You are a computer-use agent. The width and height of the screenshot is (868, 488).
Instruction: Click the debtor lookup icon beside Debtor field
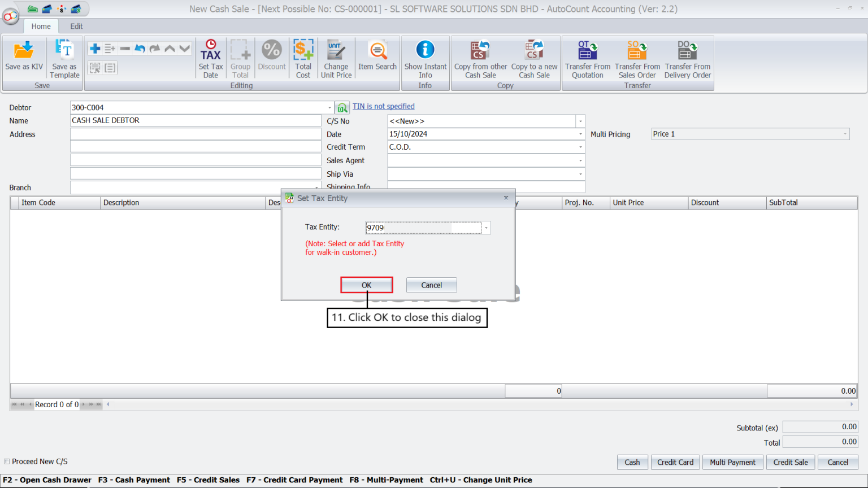tap(342, 107)
